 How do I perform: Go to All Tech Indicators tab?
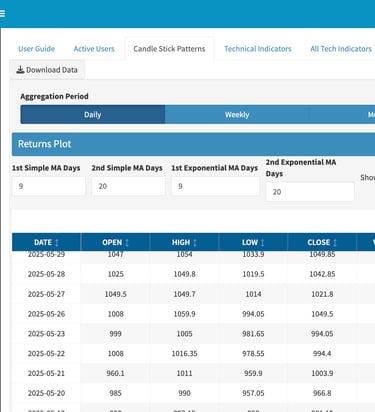coord(341,49)
